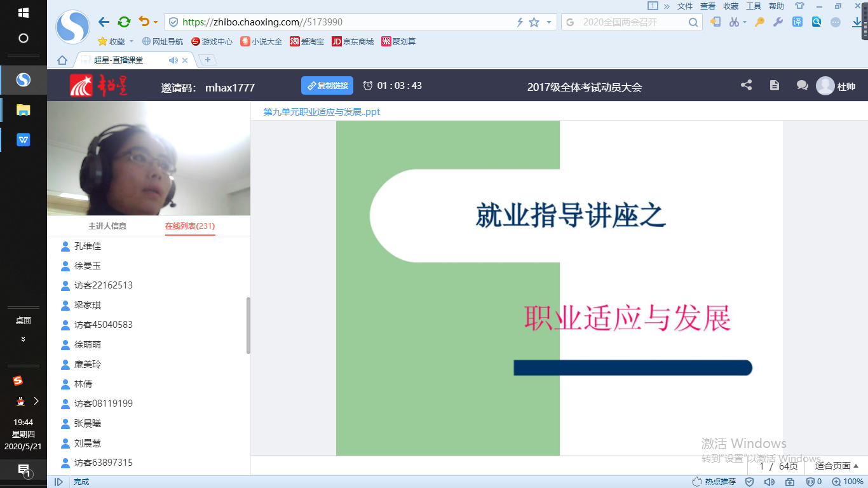
Task: Click the download arrow icon
Action: [x=857, y=22]
